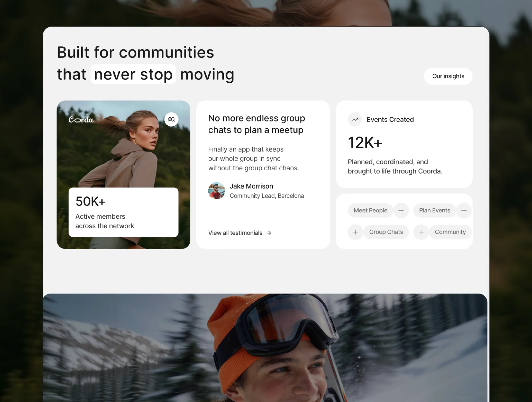Click the Planned, coordinated description text
Image resolution: width=532 pixels, height=402 pixels.
pyautogui.click(x=395, y=166)
